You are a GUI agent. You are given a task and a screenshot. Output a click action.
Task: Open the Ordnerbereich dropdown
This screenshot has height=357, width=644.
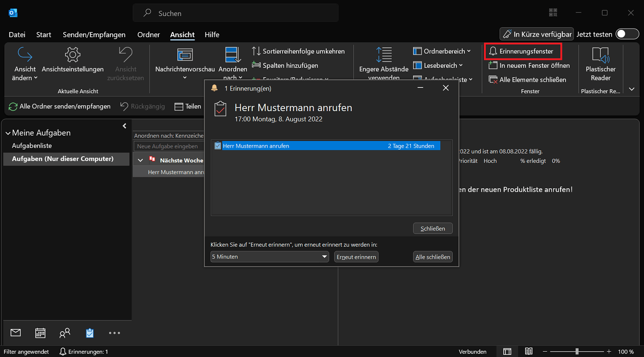(x=442, y=51)
